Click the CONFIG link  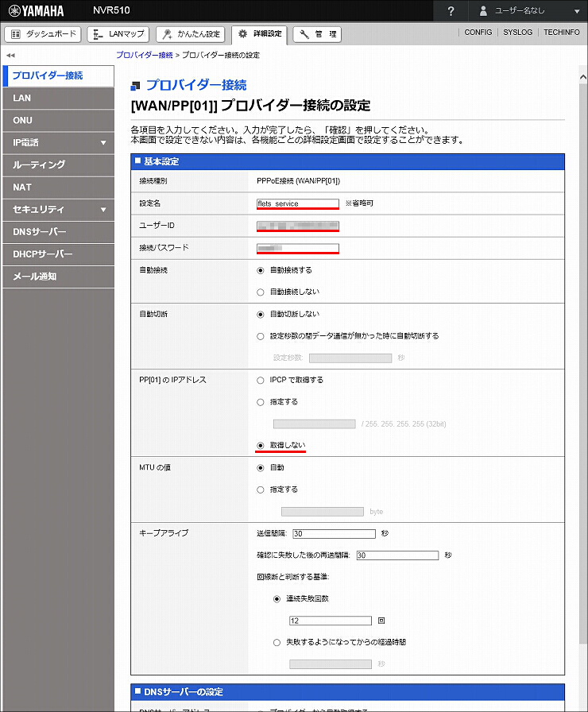[x=478, y=33]
